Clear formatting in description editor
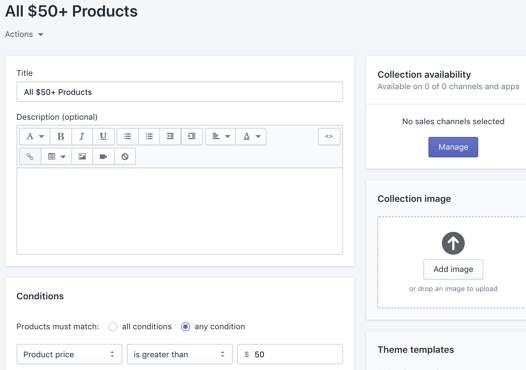The image size is (526, 370). (125, 157)
